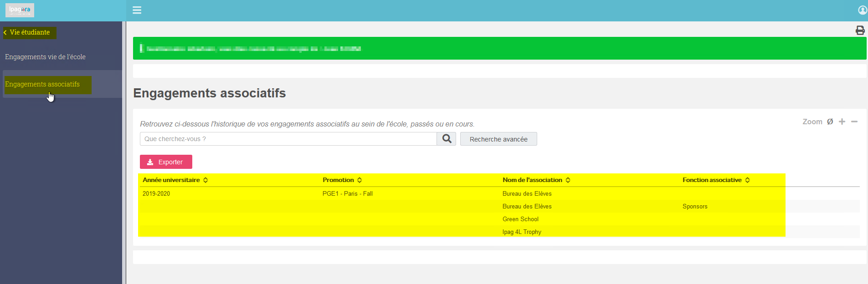Screen dimensions: 868x284
Task: Select Engagements associatifs menu item
Action: (42, 84)
